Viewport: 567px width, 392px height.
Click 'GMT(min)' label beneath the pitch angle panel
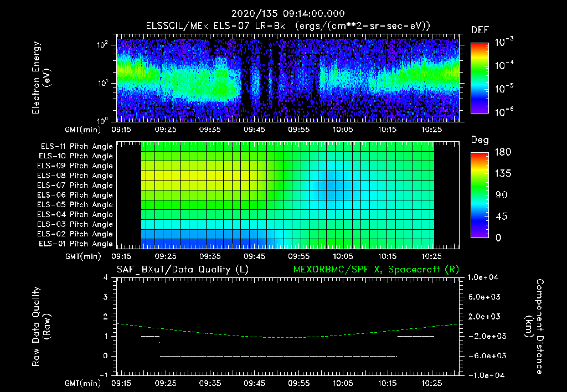[83, 257]
